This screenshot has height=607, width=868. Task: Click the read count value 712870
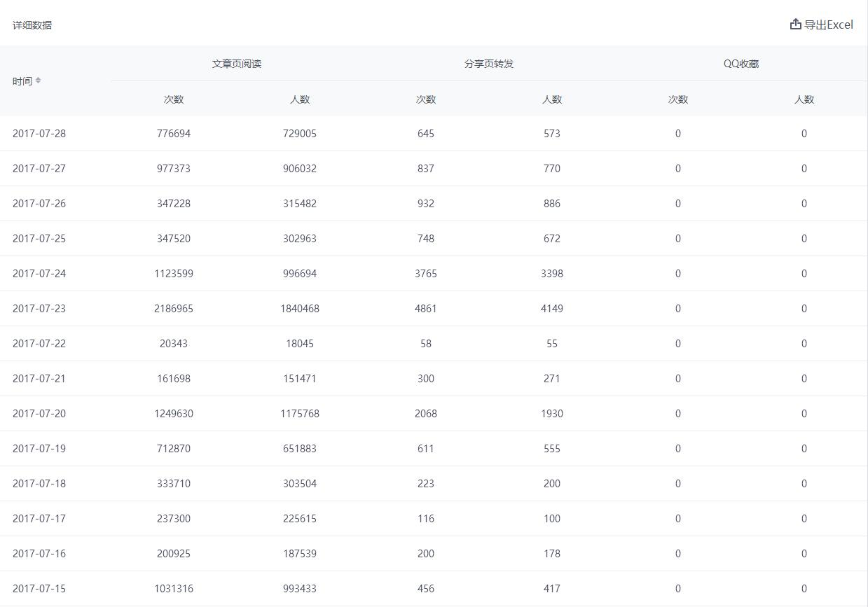(174, 449)
